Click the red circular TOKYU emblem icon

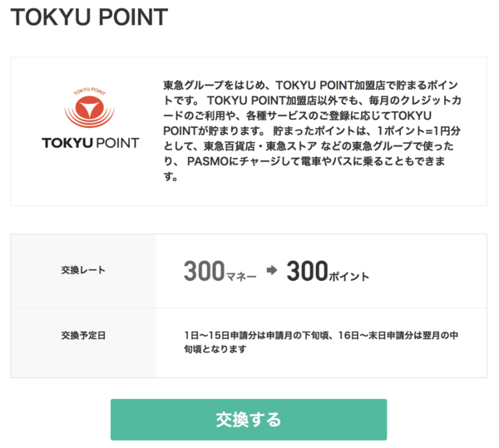click(90, 108)
